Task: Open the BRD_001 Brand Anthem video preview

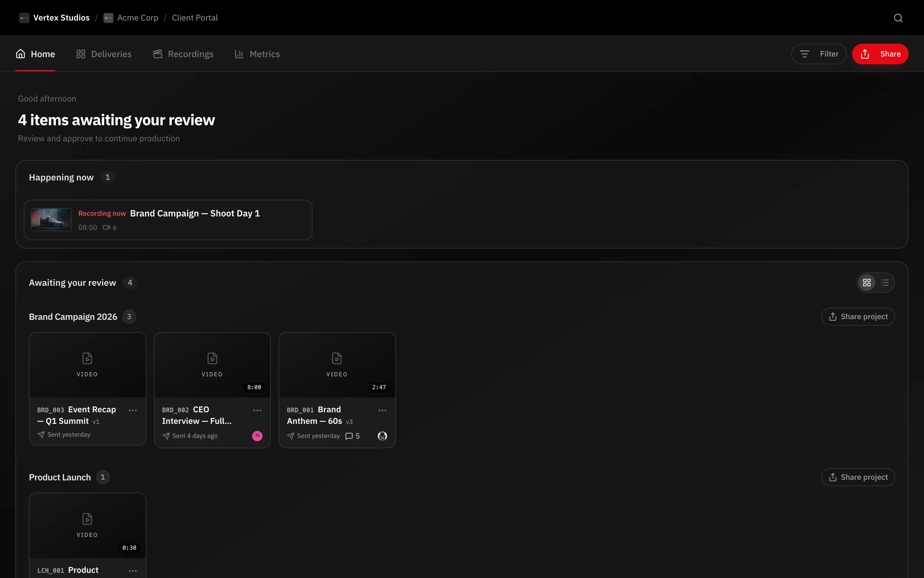Action: tap(337, 365)
